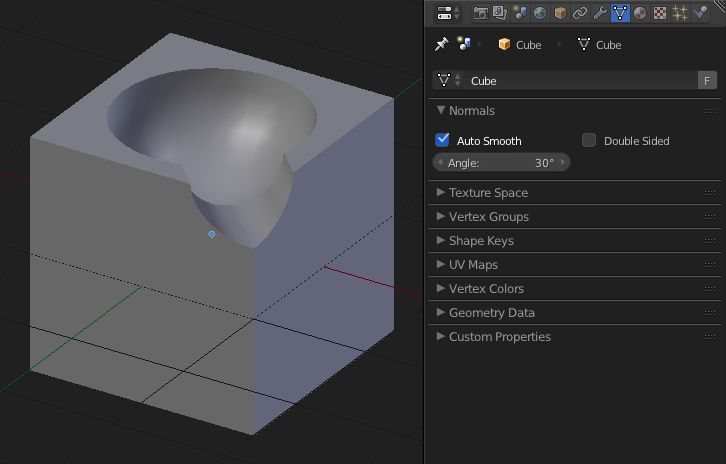Click the mesh name field showing Cube
This screenshot has height=464, width=726.
[581, 81]
